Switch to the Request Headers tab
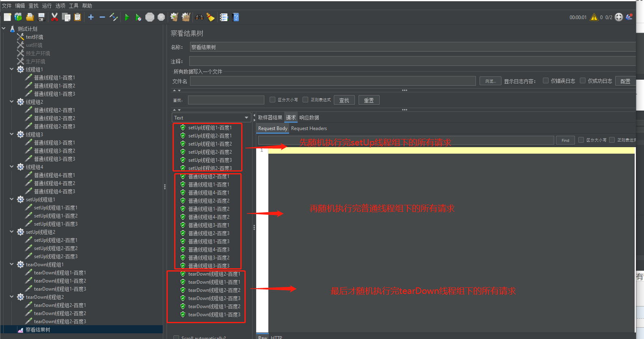Screen dimensions: 644x339 (309, 128)
